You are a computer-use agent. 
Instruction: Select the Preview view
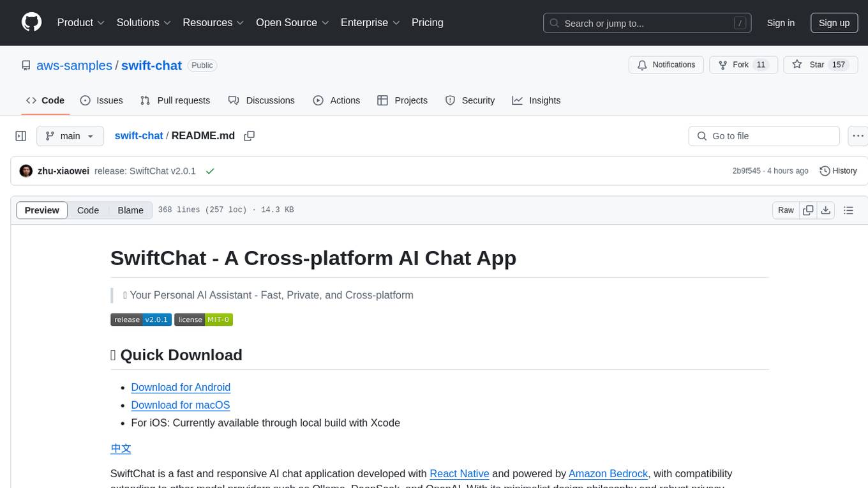coord(42,210)
